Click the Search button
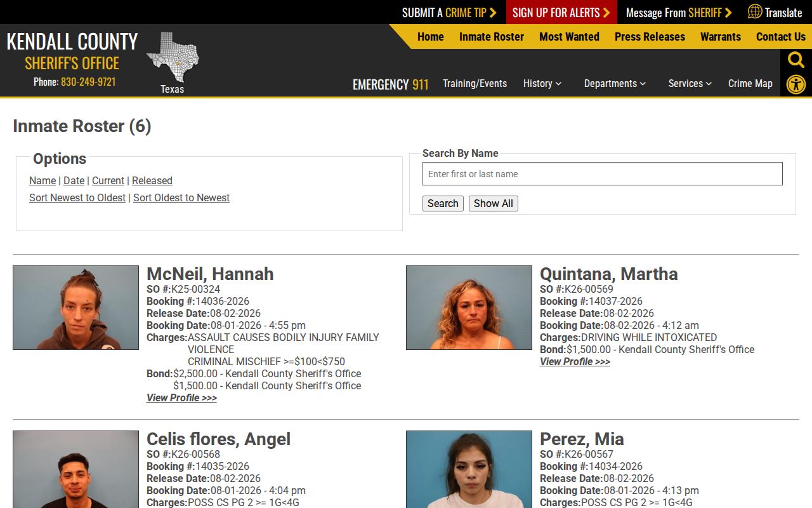Viewport: 812px width, 508px height. tap(443, 204)
